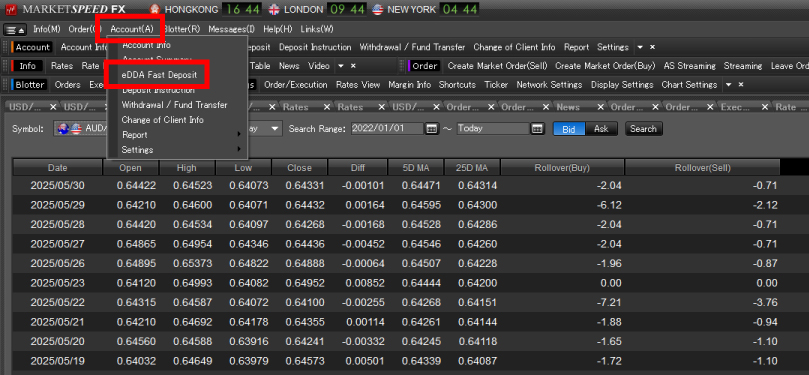This screenshot has height=375, width=809.
Task: Select the 2025/05/30 date cell
Action: (x=58, y=186)
